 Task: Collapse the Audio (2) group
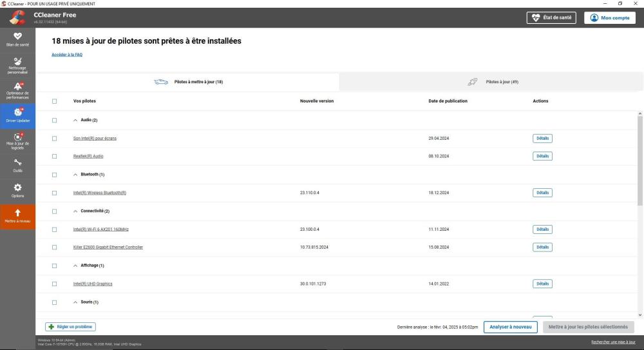tap(75, 120)
